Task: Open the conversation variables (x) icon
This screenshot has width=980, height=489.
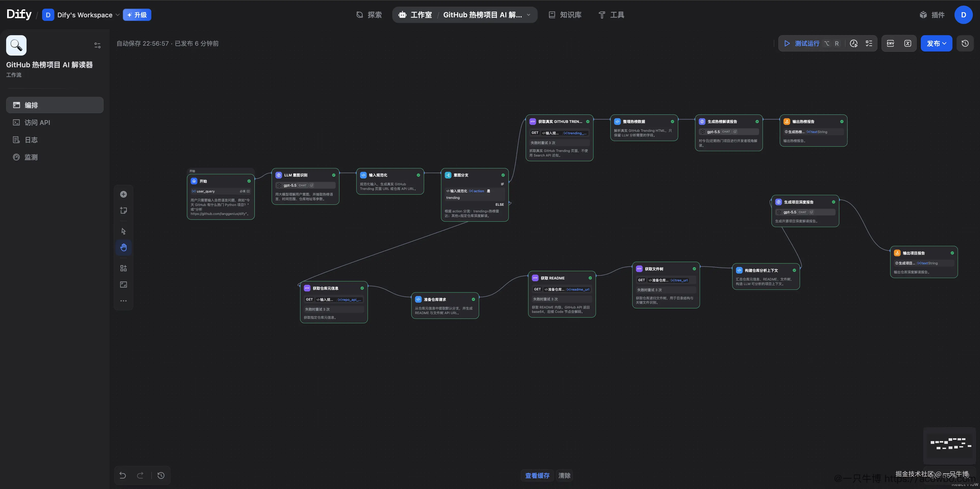Action: [x=908, y=43]
